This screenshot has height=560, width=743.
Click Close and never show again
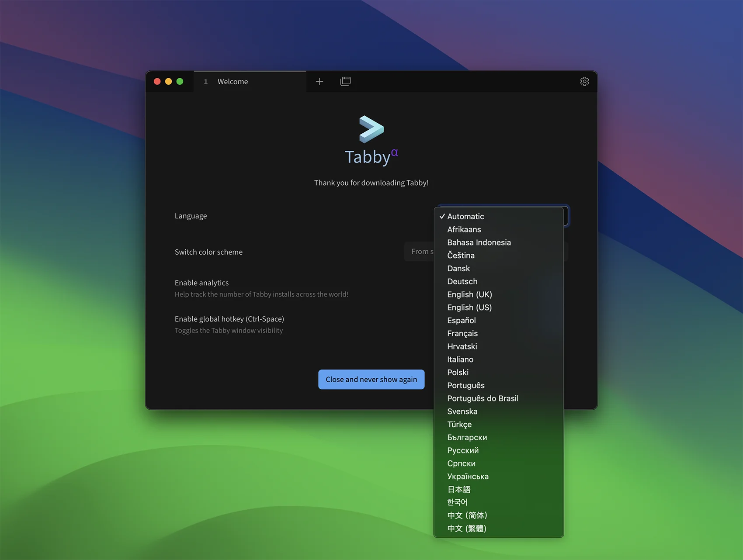[371, 379]
